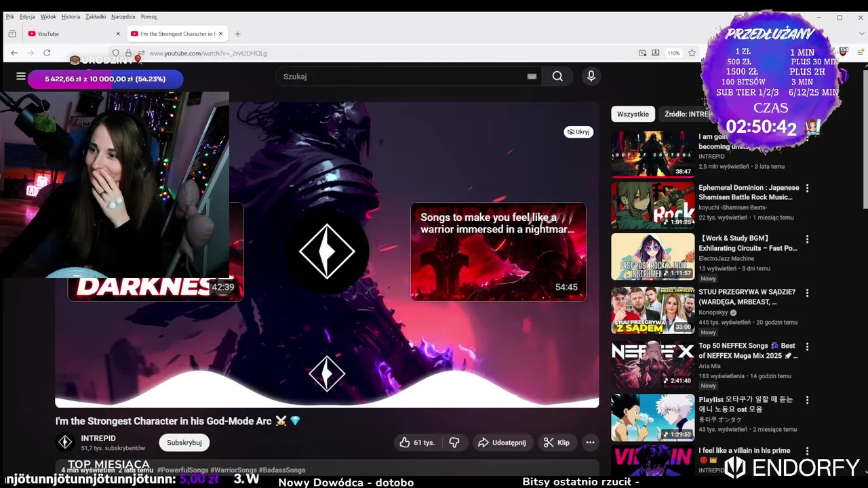Like the video, 61 tys. thumbs up
The width and height of the screenshot is (868, 488).
tap(417, 443)
